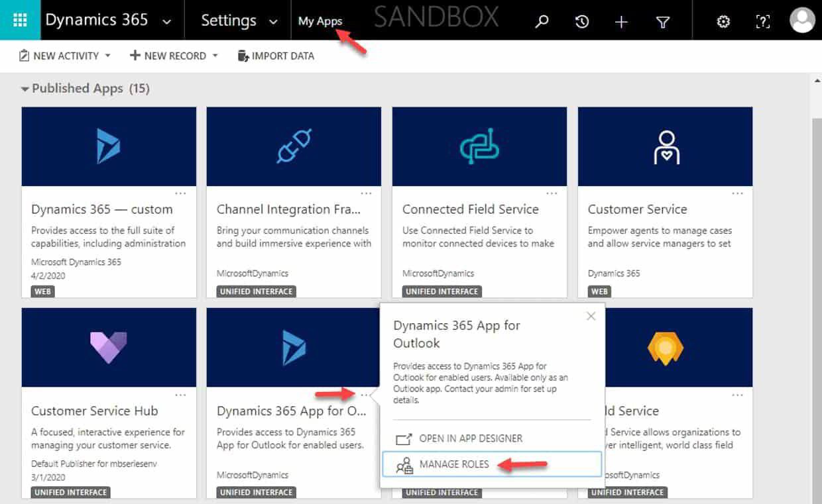The image size is (822, 504).
Task: Click the quick create plus icon
Action: click(621, 21)
